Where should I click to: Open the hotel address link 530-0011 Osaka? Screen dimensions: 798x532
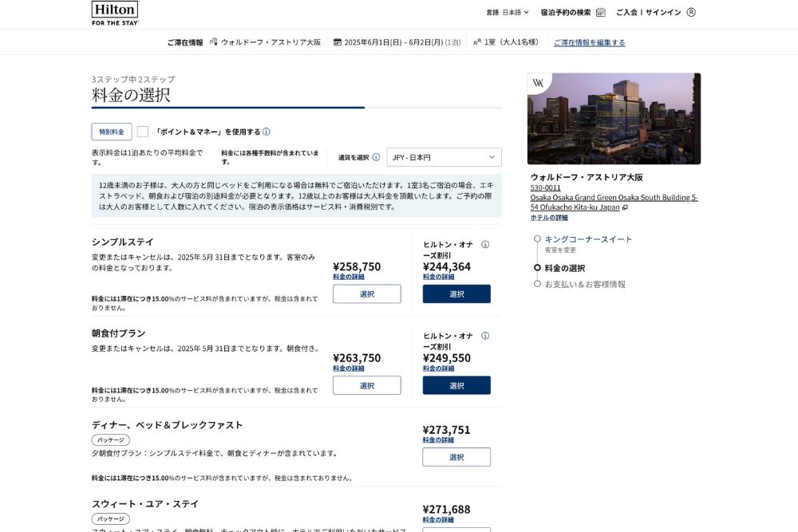point(614,197)
